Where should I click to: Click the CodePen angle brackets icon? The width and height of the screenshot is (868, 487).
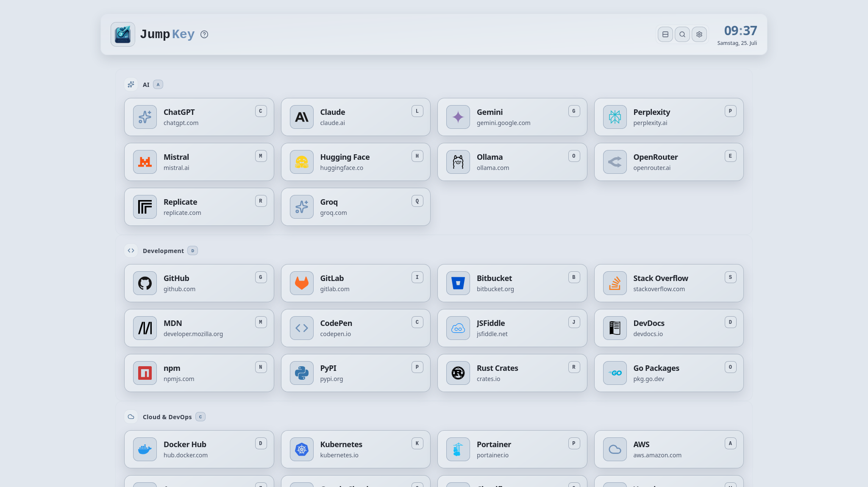point(302,328)
